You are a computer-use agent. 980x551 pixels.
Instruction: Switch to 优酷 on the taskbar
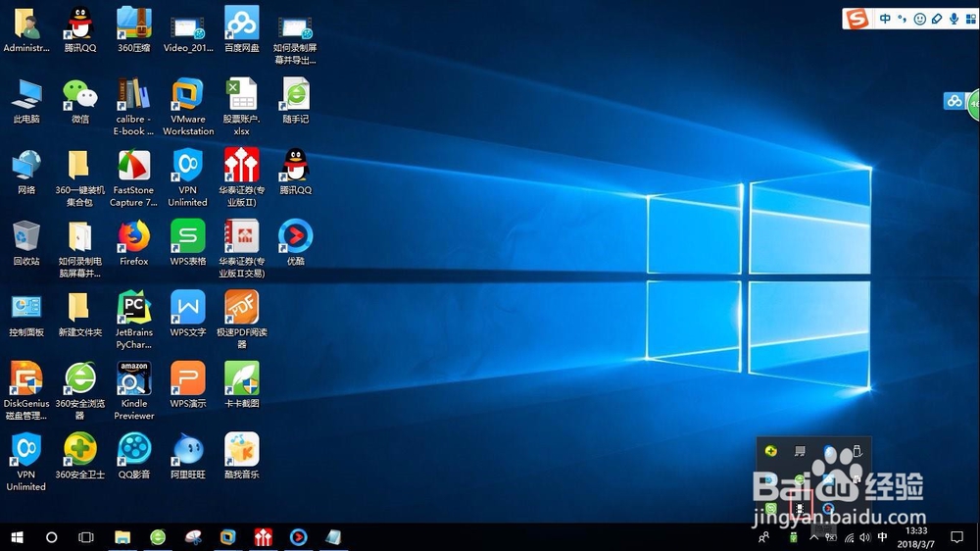coord(299,537)
